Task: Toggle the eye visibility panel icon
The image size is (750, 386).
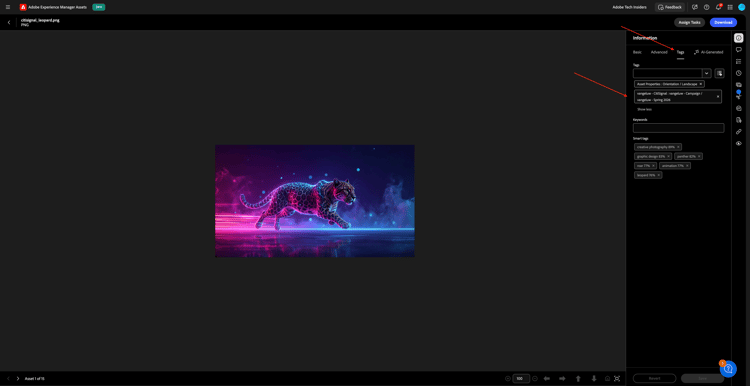Action: click(739, 143)
